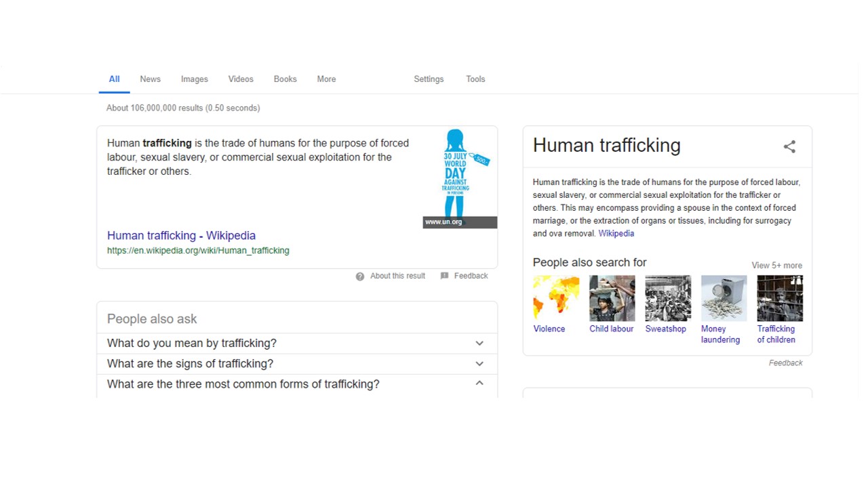868x488 pixels.
Task: Open the More search categories menu
Action: click(x=326, y=79)
